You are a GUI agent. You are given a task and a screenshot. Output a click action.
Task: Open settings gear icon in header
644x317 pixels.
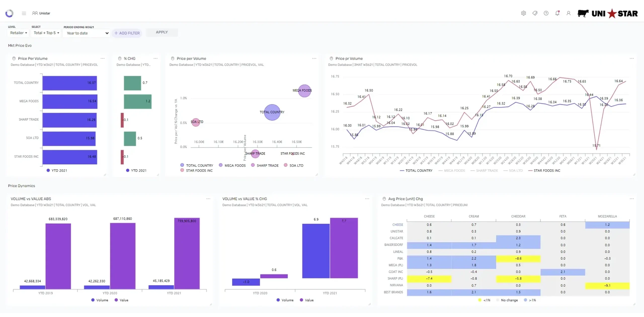pyautogui.click(x=524, y=13)
